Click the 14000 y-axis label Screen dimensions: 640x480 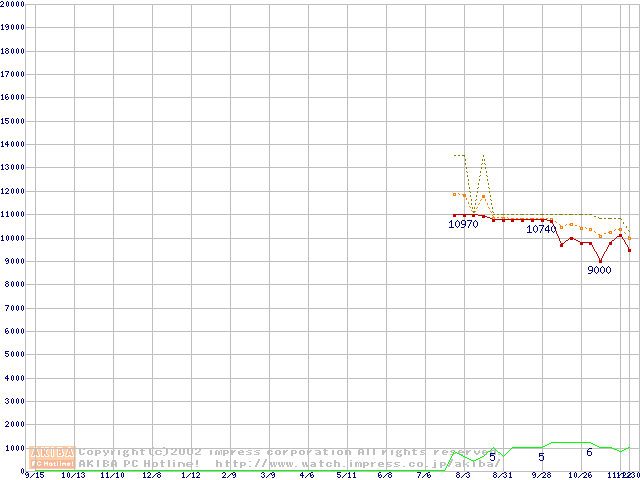(13, 145)
